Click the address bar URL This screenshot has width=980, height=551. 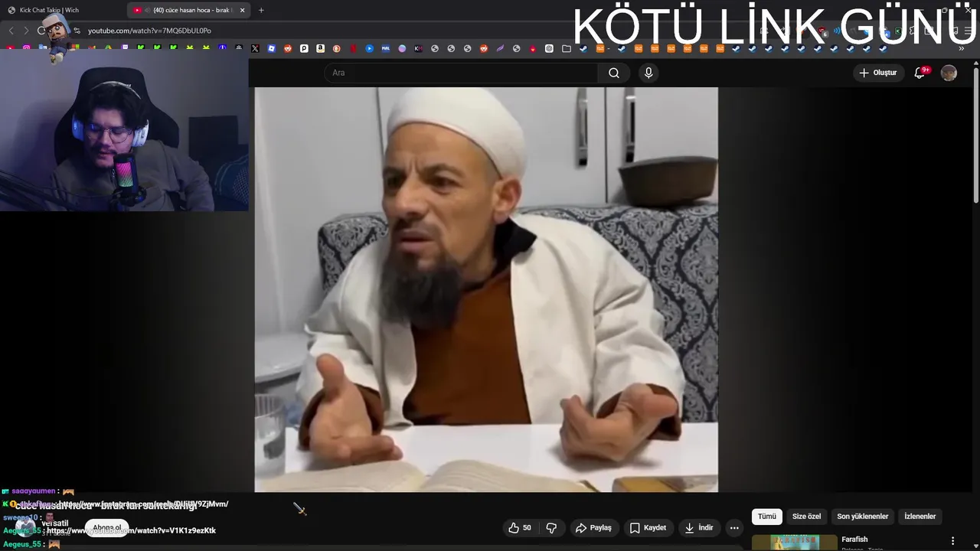pyautogui.click(x=149, y=31)
